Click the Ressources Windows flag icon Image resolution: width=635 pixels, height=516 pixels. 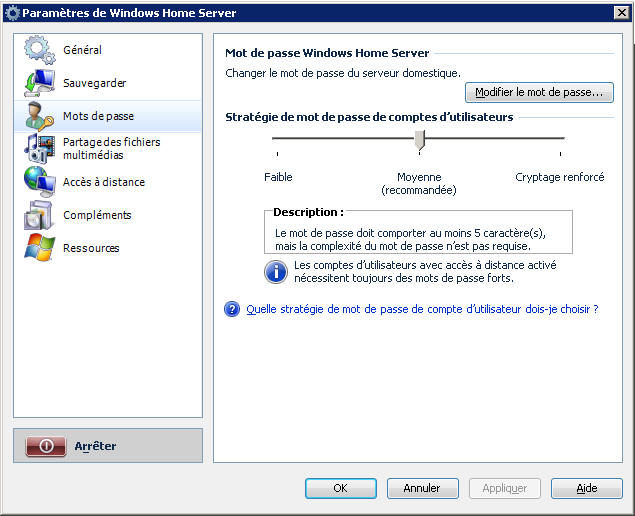(x=39, y=247)
